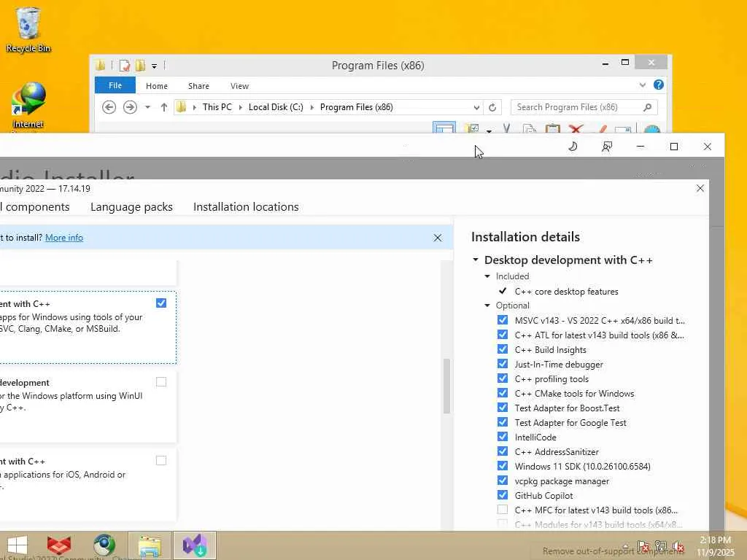Viewport: 747px width, 560px height.
Task: Open the More info link
Action: point(64,238)
